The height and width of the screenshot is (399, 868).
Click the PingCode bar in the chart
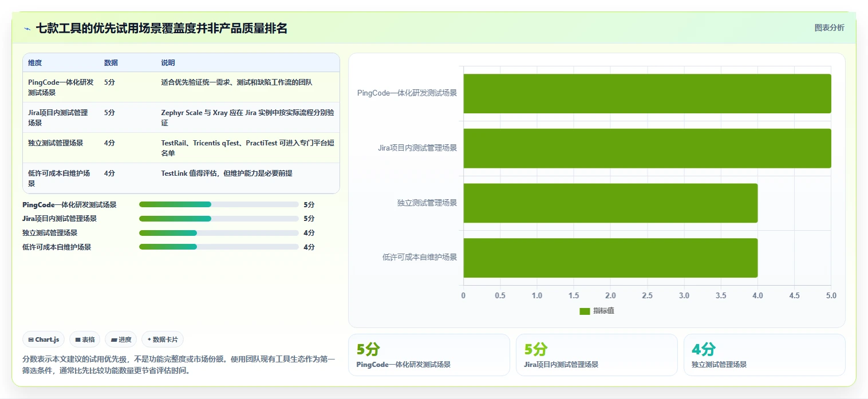point(647,93)
